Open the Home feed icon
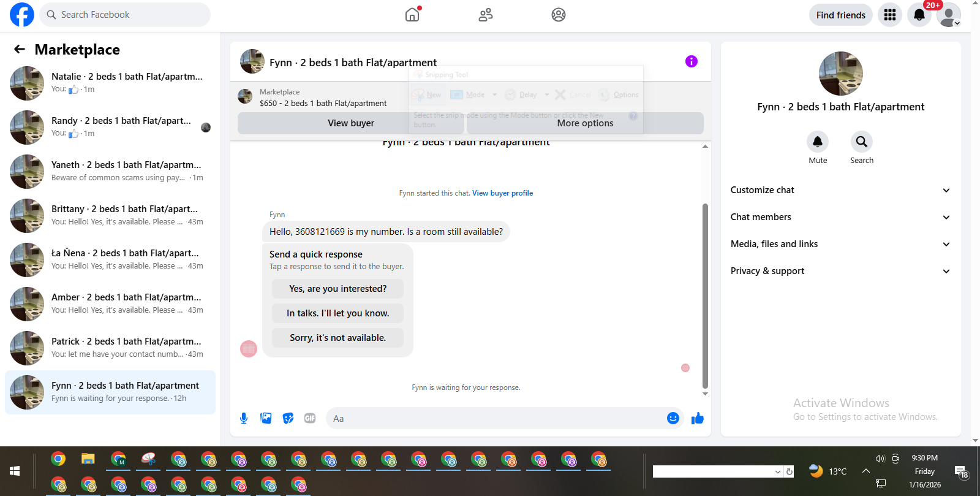The height and width of the screenshot is (496, 980). 412,15
